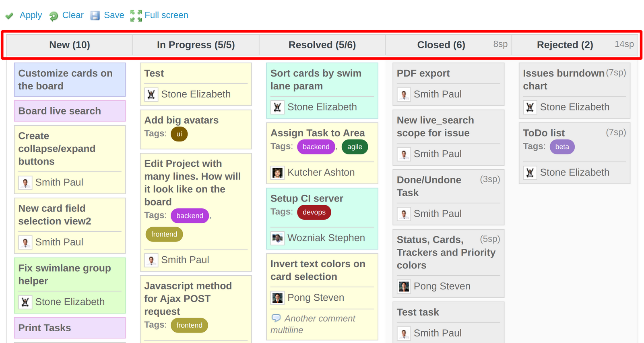Image resolution: width=644 pixels, height=343 pixels.
Task: Click Pong Steven's avatar on Status, Cards, Trackers card
Action: [x=404, y=286]
